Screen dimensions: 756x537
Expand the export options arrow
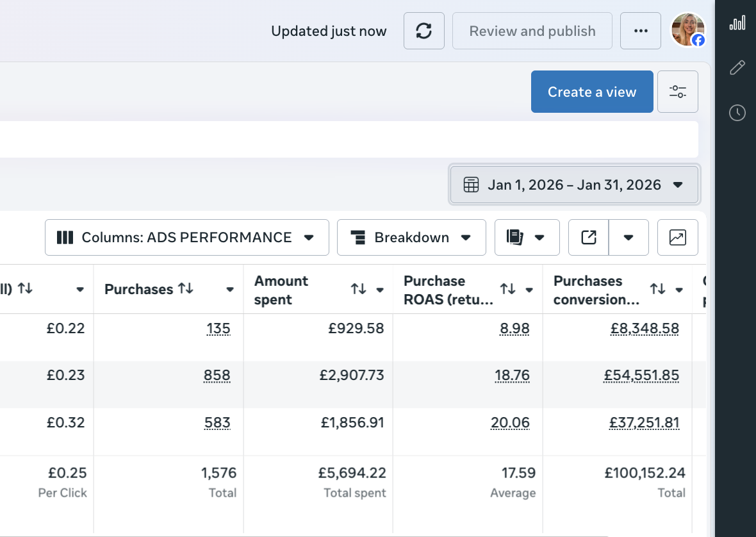point(629,238)
